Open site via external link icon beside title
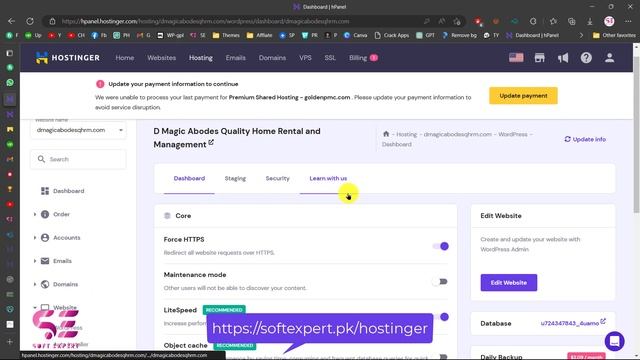 211,142
